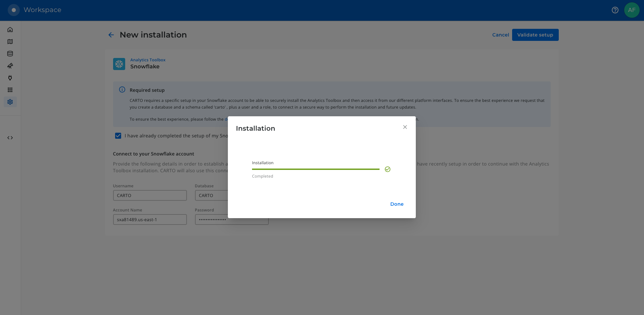Open the Maps icon in sidebar
The width and height of the screenshot is (644, 315).
coord(10,42)
